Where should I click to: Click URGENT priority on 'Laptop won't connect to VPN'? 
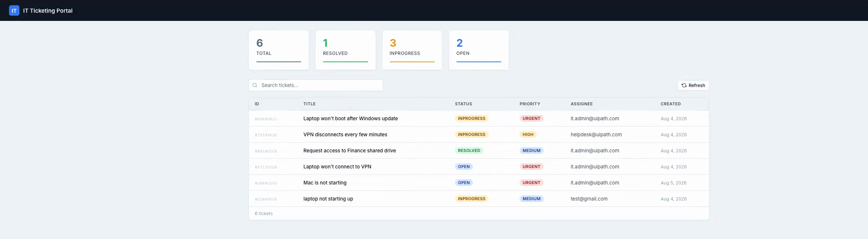(531, 167)
